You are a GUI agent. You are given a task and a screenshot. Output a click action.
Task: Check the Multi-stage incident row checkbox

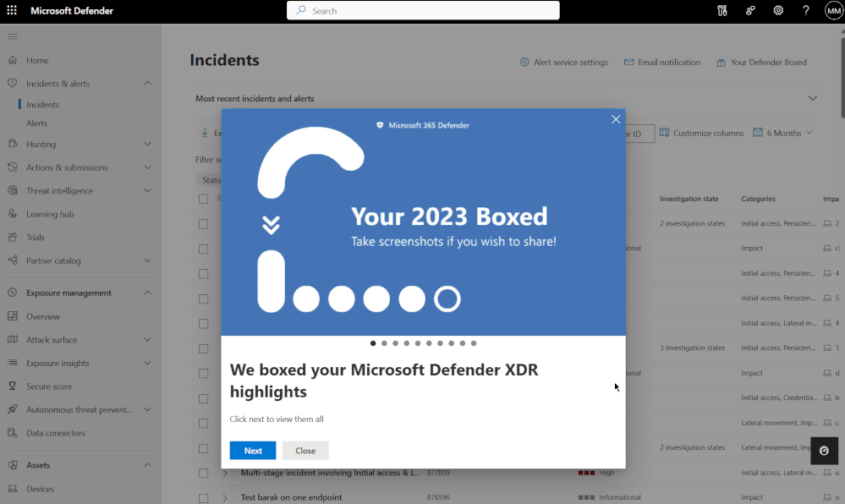pos(203,474)
